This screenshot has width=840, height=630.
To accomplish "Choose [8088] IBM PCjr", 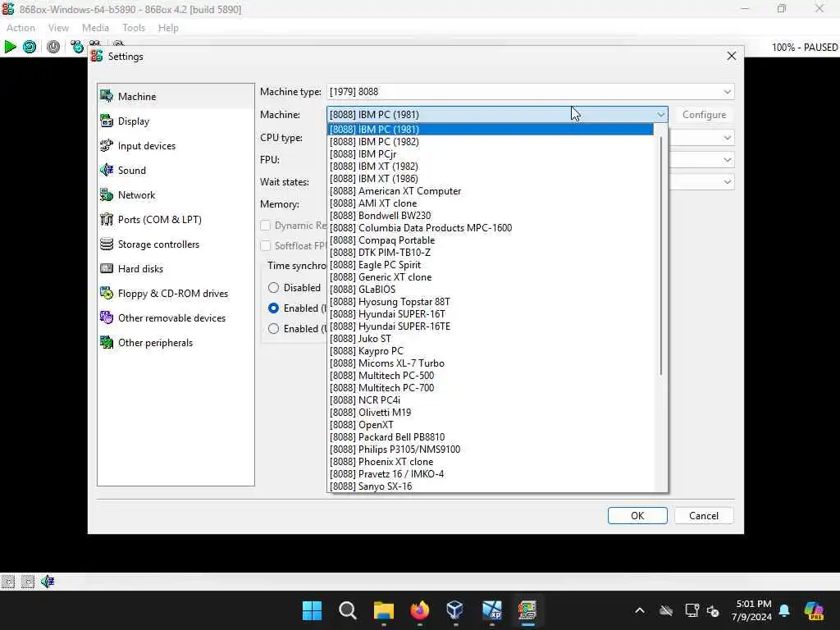I will [491, 153].
